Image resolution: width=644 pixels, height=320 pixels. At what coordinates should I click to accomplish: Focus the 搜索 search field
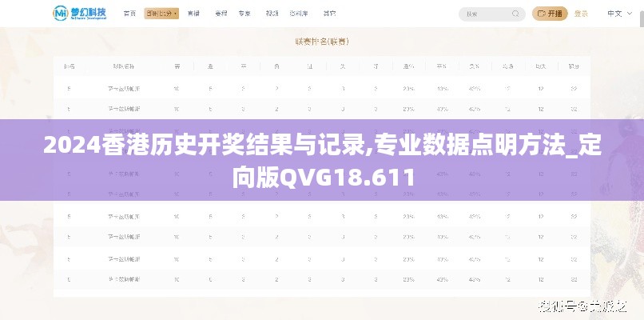pyautogui.click(x=492, y=14)
